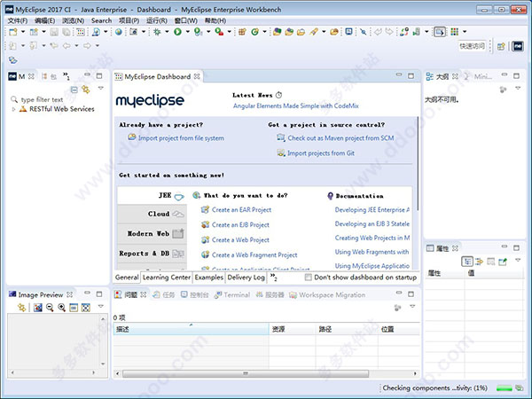The width and height of the screenshot is (532, 399).
Task: Open the web browser globe icon
Action: [119, 32]
